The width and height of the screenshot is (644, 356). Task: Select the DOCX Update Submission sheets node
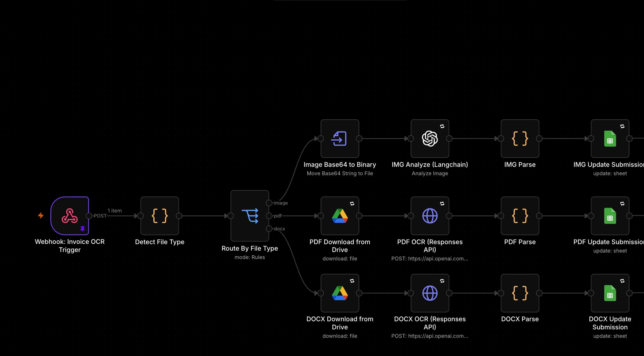[x=610, y=293]
